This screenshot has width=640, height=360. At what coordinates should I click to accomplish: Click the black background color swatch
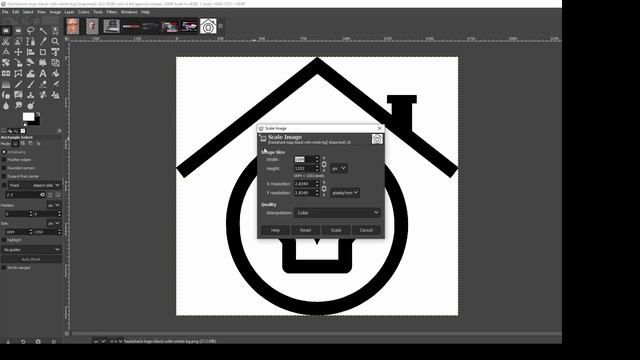tap(36, 122)
